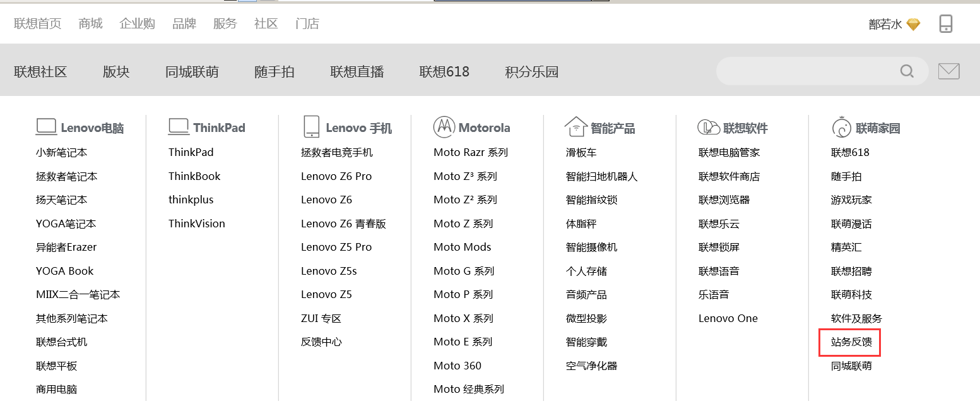Go to 空气净化器 section
The image size is (980, 418).
pyautogui.click(x=592, y=366)
